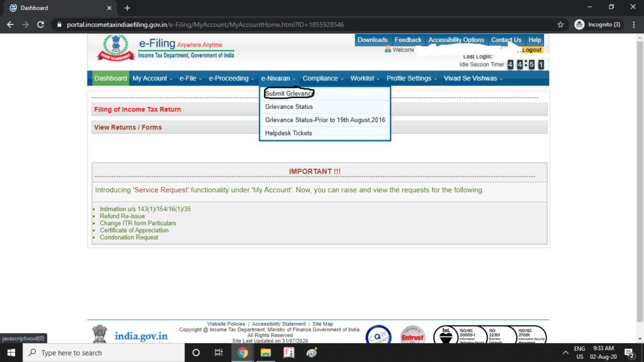Click the browser back arrow

point(10,25)
